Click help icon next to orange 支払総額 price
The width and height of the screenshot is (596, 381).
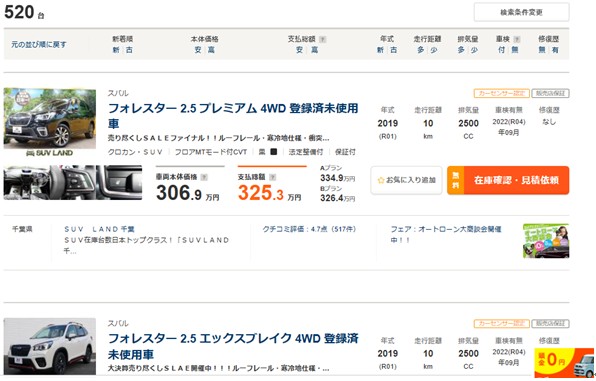pyautogui.click(x=273, y=177)
